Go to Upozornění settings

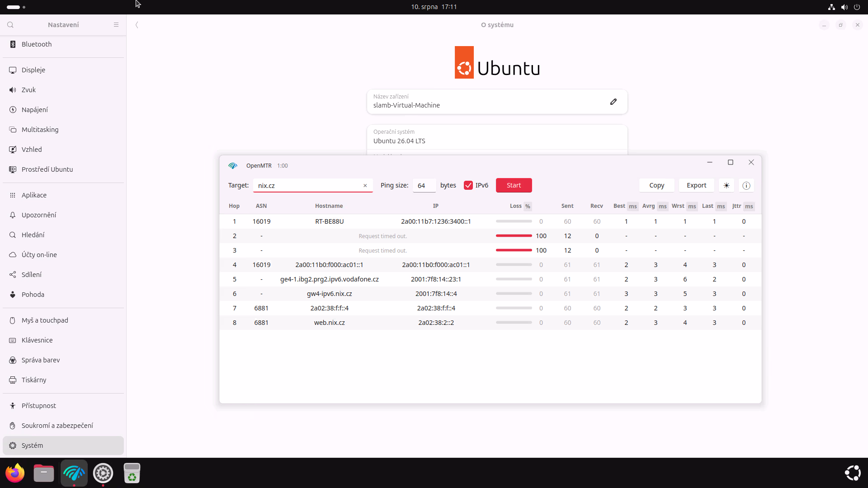point(63,215)
